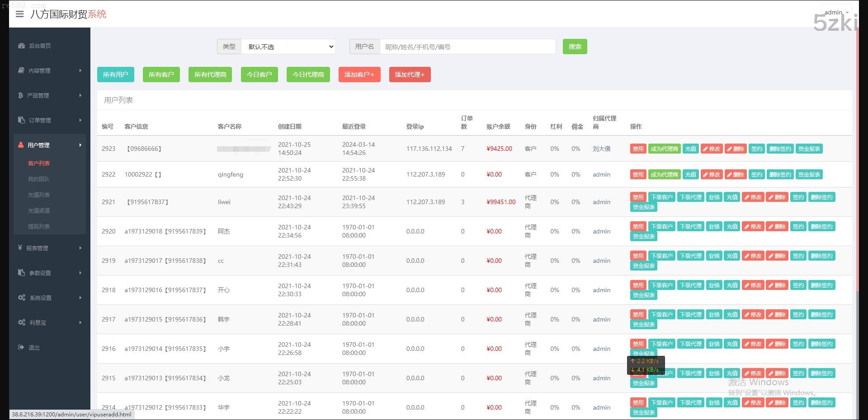
Task: Expand the 参数设置 sidebar menu
Action: pyautogui.click(x=50, y=273)
